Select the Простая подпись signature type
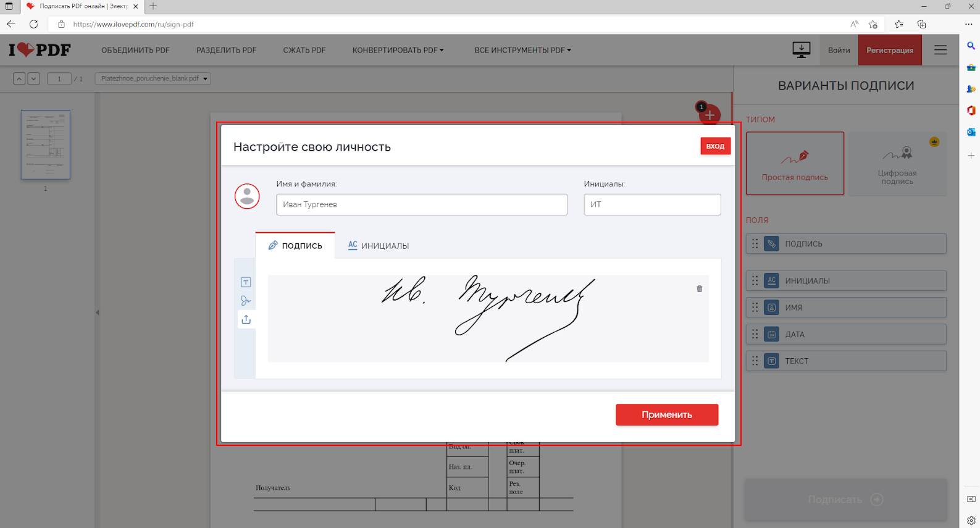Viewport: 980px width, 528px height. [x=795, y=164]
